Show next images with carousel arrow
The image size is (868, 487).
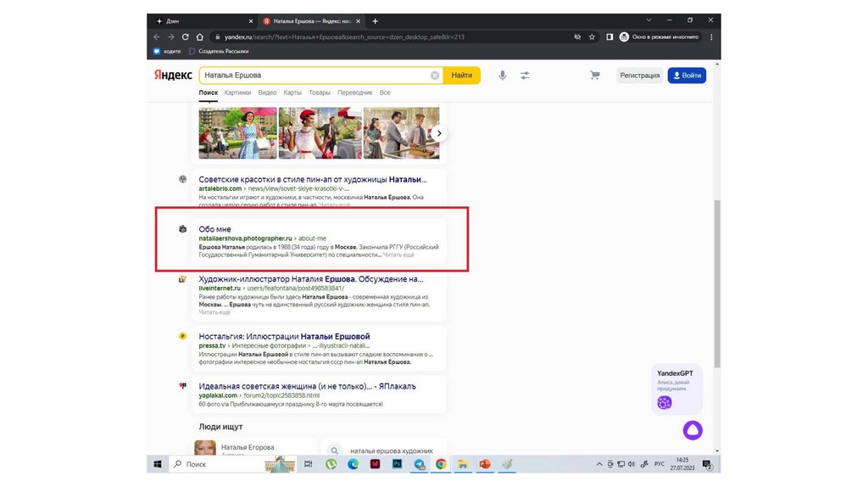(x=438, y=133)
